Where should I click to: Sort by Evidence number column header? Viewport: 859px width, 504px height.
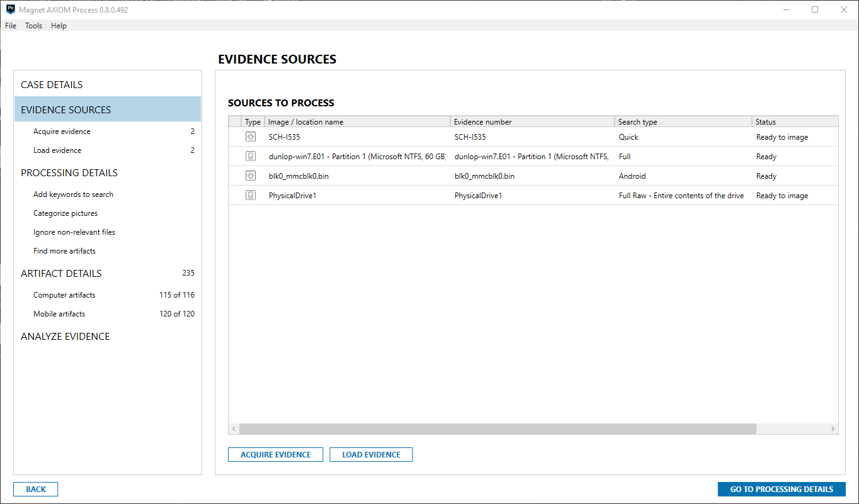coord(533,122)
